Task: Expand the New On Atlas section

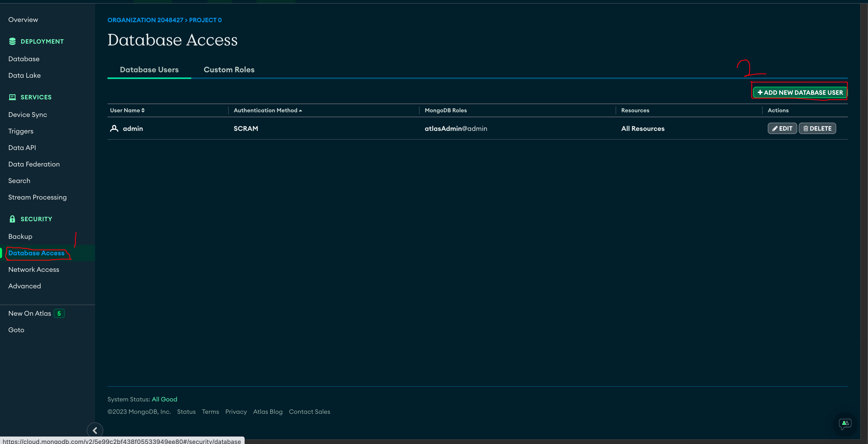Action: click(29, 313)
